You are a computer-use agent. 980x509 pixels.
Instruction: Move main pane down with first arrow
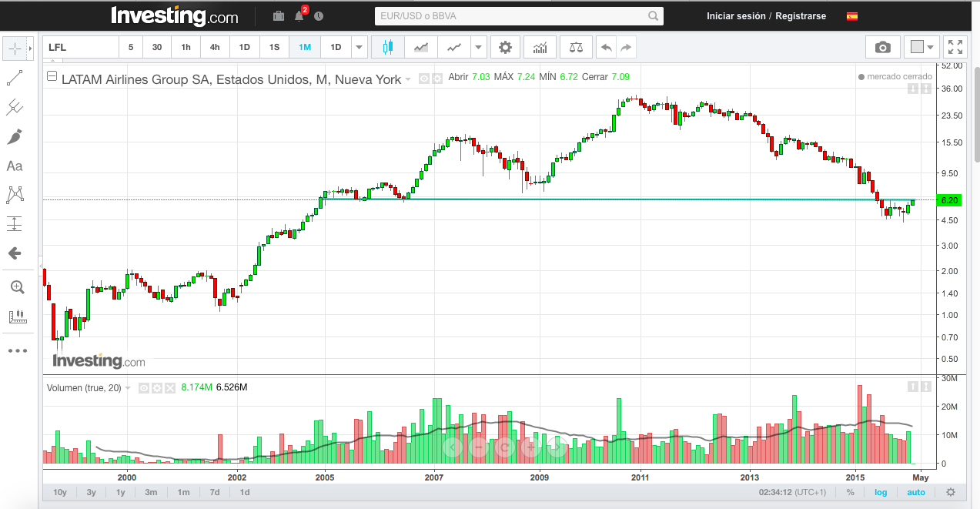coord(913,89)
